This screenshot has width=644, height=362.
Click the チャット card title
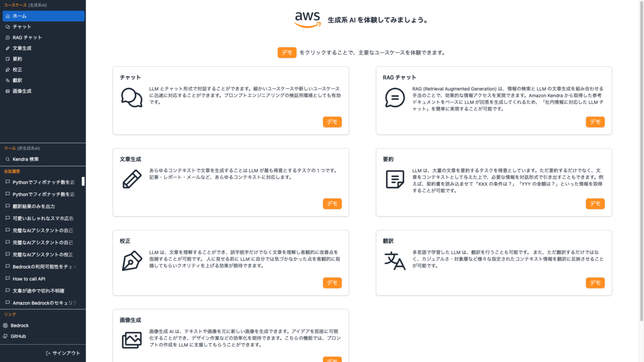click(130, 78)
